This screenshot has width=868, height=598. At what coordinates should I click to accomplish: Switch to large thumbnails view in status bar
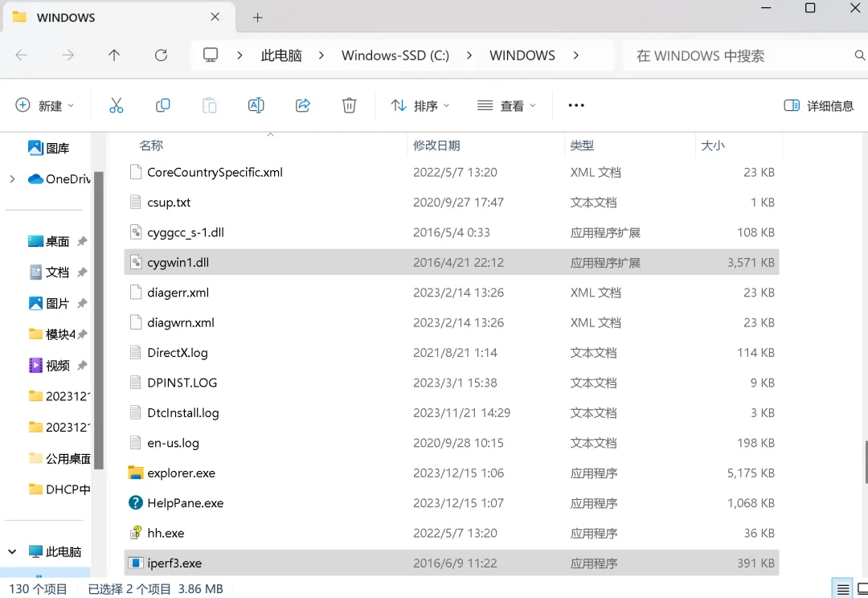pos(863,589)
